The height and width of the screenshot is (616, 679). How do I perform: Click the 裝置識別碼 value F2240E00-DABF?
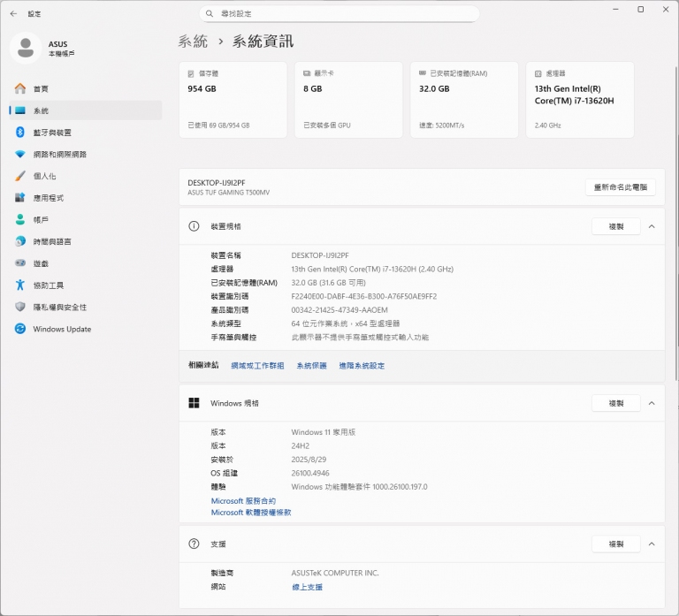(x=363, y=297)
